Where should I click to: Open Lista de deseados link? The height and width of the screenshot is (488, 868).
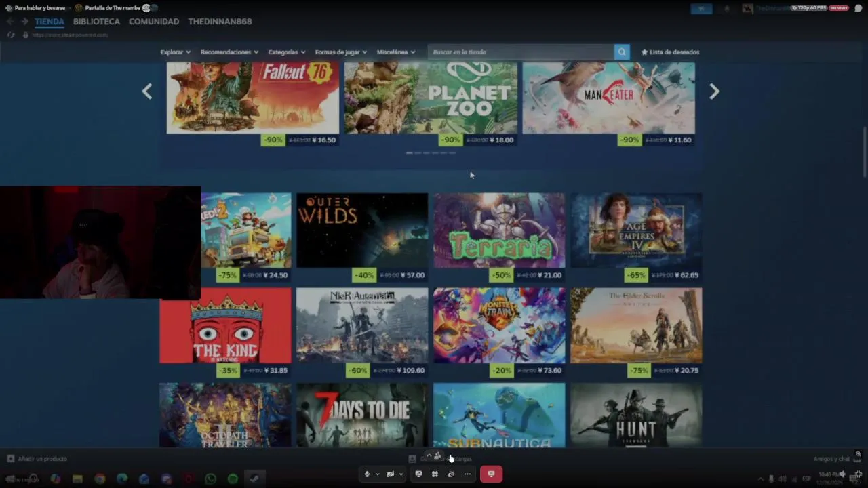(x=670, y=52)
